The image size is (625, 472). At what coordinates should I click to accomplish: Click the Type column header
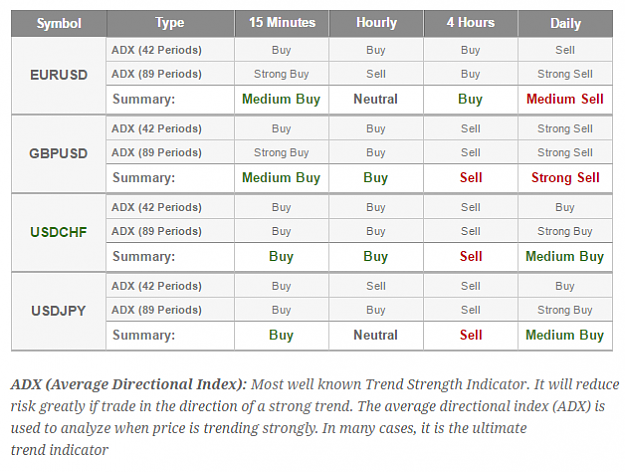tap(170, 23)
